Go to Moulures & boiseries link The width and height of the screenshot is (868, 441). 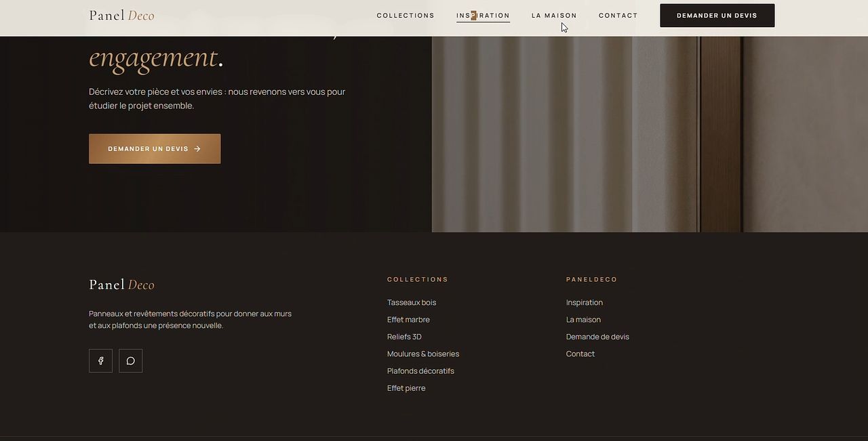coord(423,354)
